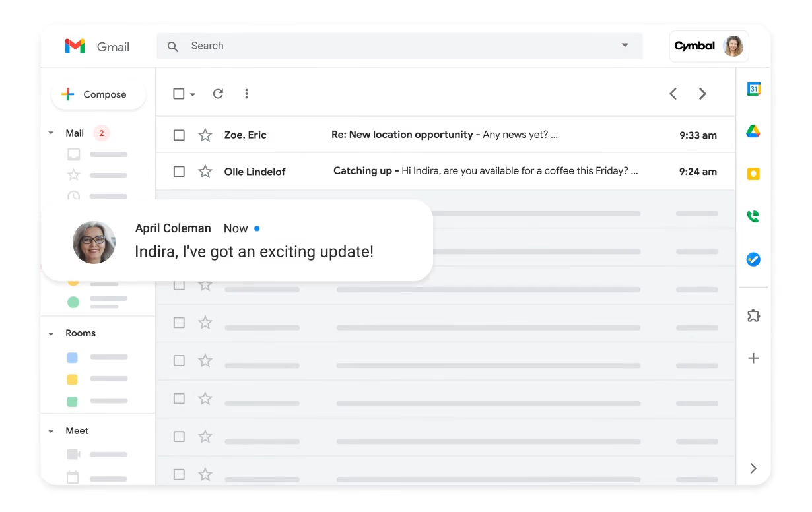The height and width of the screenshot is (512, 812).
Task: Open the yellow room in Rooms
Action: click(73, 379)
